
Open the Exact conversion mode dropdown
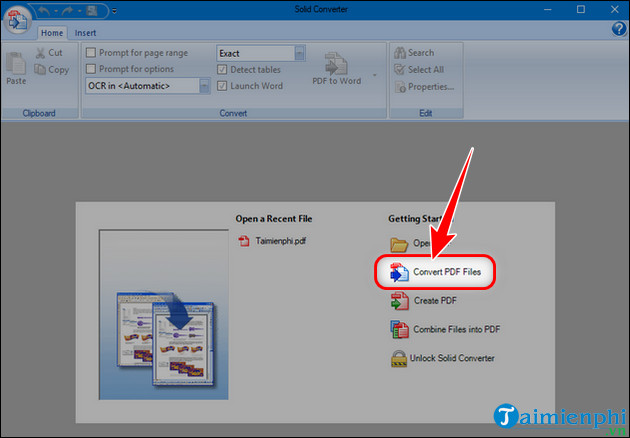300,53
